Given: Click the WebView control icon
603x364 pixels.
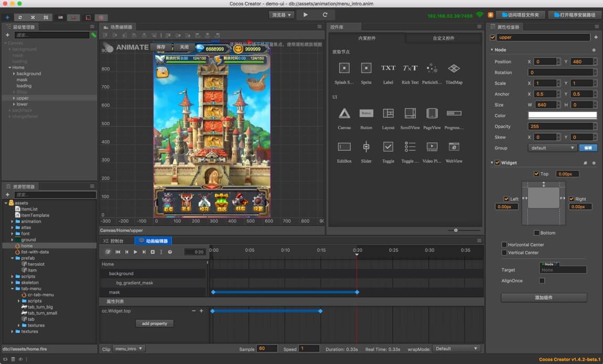Looking at the screenshot, I should coord(454,147).
